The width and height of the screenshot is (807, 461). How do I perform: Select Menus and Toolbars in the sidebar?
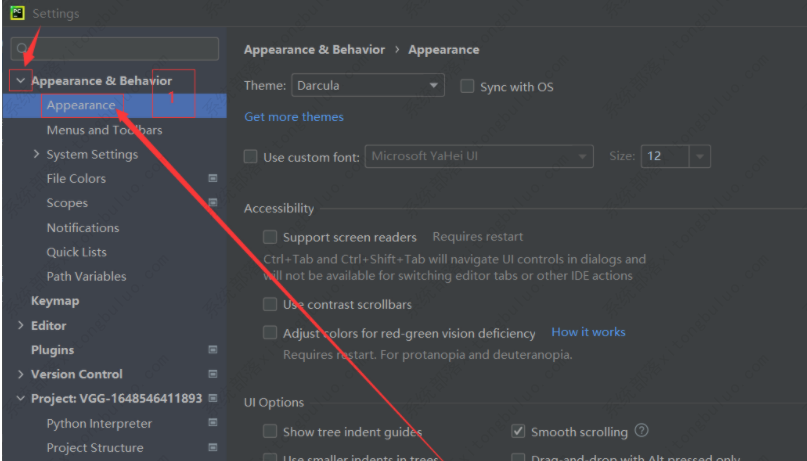click(x=104, y=130)
